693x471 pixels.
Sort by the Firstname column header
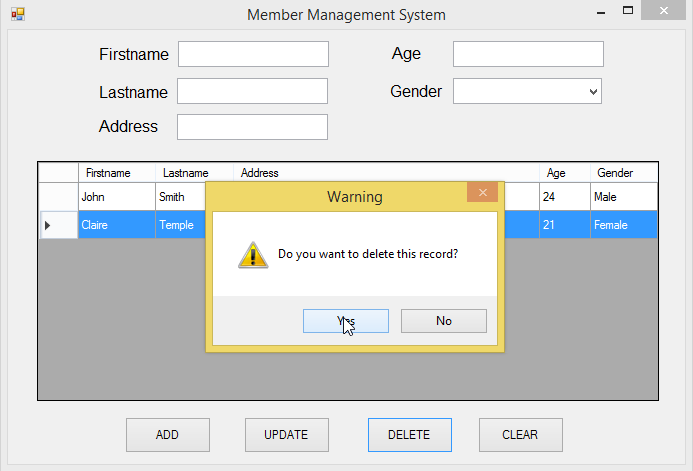pos(116,173)
